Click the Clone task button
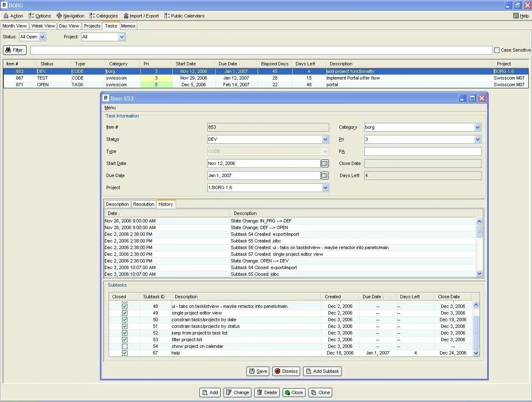 tap(320, 392)
